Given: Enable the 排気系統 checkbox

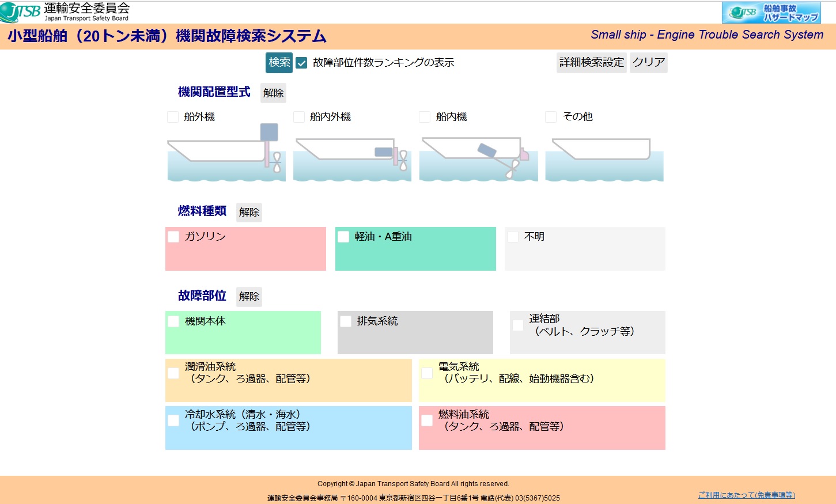Looking at the screenshot, I should coord(346,321).
